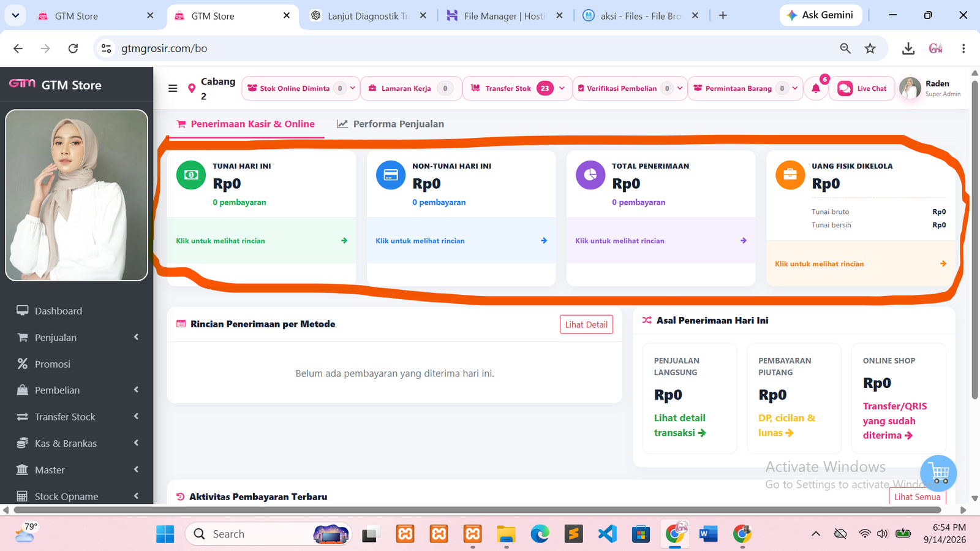Click the zoom magnifier icon in address bar

845,48
